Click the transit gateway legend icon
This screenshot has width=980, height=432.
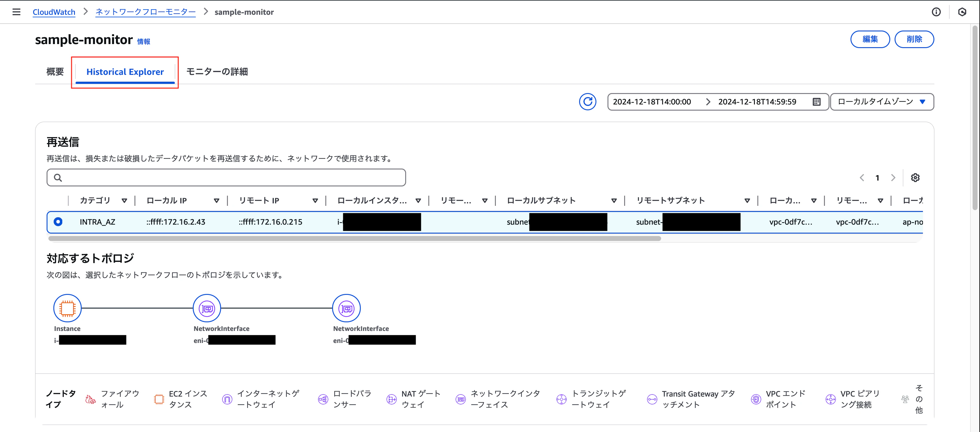click(562, 399)
